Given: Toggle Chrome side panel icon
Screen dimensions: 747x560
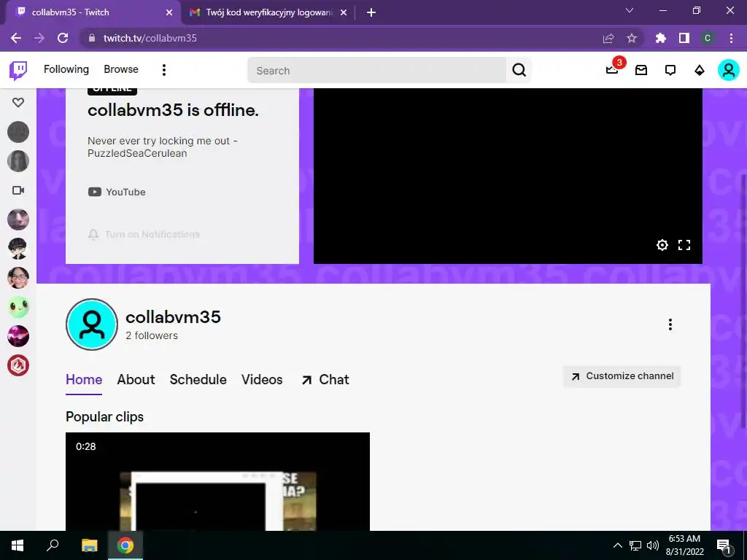Looking at the screenshot, I should point(684,38).
